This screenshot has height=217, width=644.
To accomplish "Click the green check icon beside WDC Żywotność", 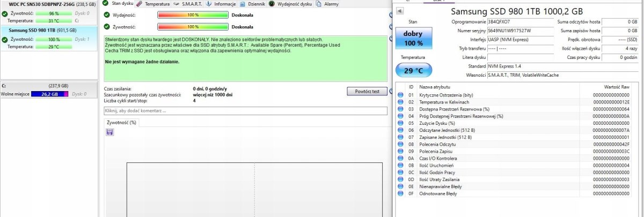I will (5, 13).
